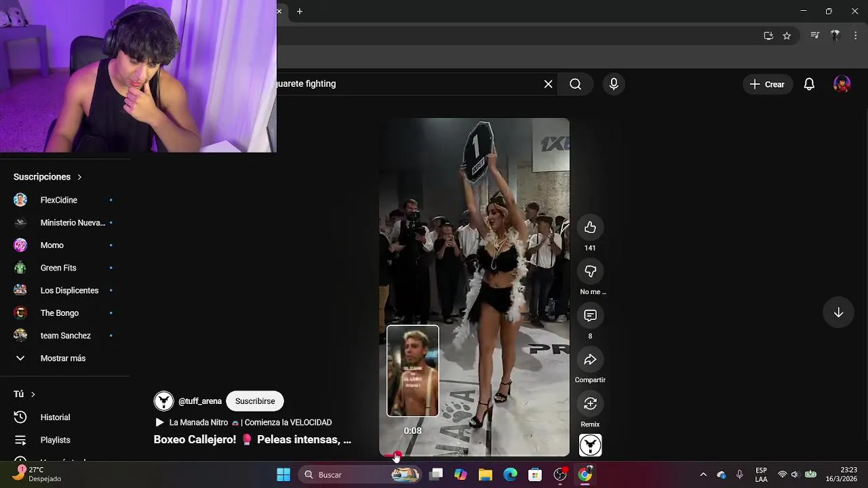Viewport: 868px width, 488px height.
Task: Open @tuff_arena channel avatar
Action: [x=163, y=401]
